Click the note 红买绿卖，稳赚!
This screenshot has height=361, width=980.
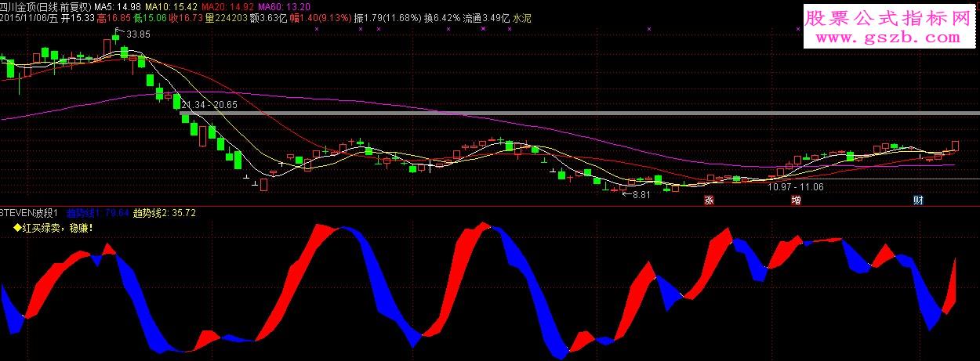click(x=57, y=228)
